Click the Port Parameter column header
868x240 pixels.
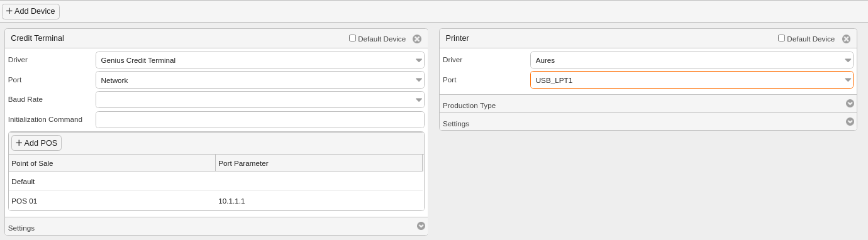point(319,163)
